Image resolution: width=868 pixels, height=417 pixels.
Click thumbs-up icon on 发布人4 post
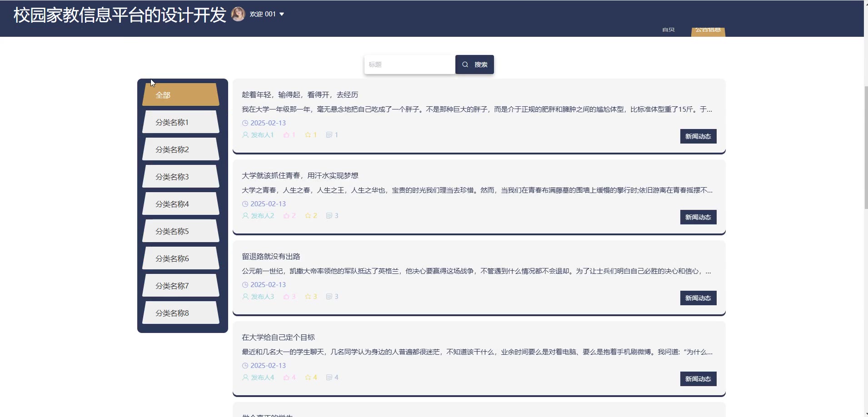click(x=286, y=377)
